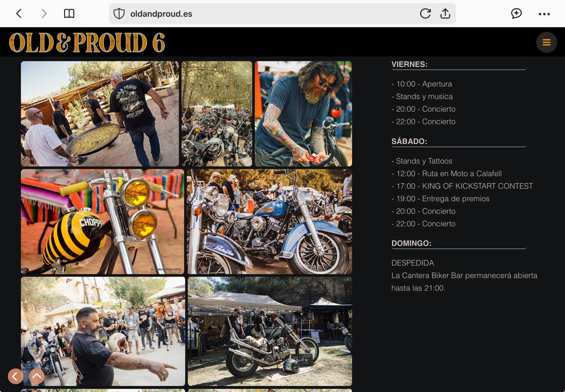Click the Old & Proud 6 logo
The width and height of the screenshot is (565, 392).
point(87,43)
